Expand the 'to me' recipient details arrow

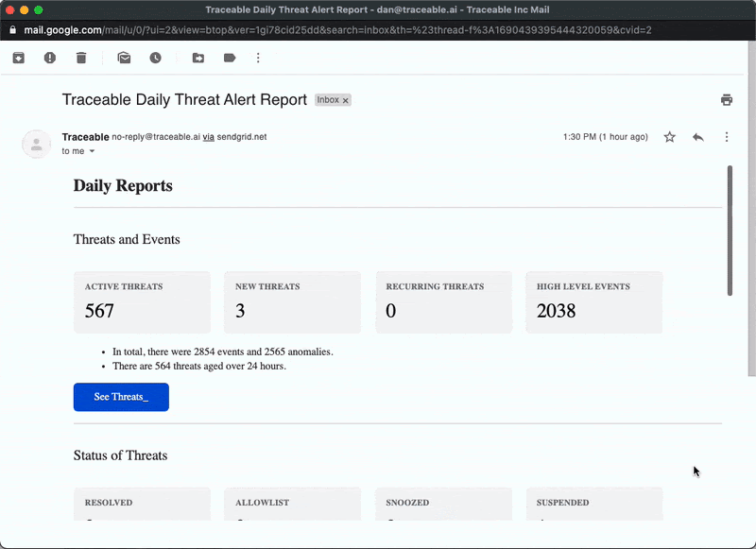click(x=92, y=151)
